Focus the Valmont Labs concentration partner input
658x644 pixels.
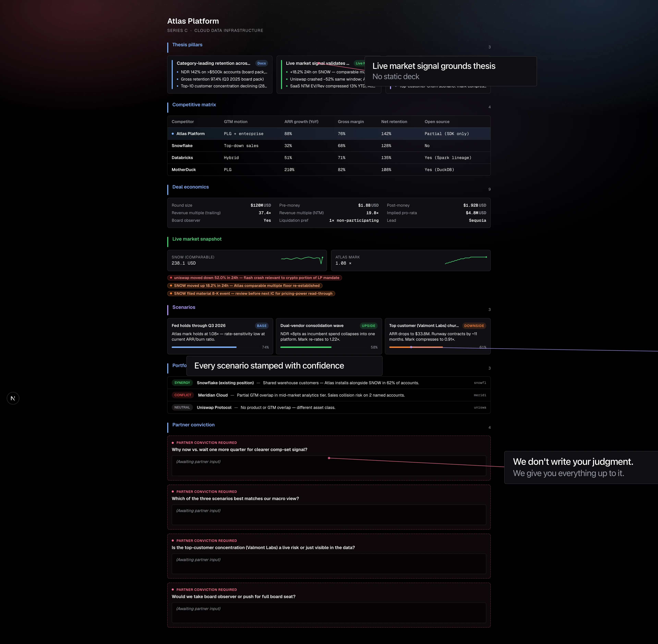329,564
